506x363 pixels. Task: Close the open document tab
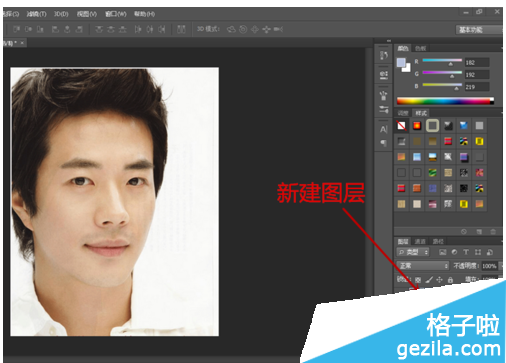pyautogui.click(x=22, y=43)
